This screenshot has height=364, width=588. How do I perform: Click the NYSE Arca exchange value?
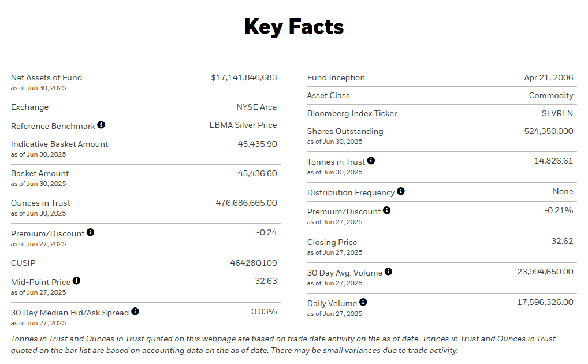[256, 107]
